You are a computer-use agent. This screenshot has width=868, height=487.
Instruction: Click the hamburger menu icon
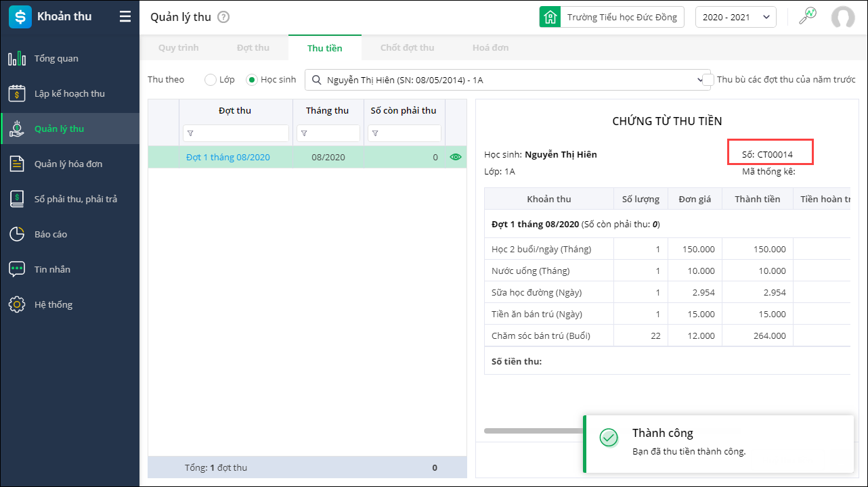pyautogui.click(x=125, y=17)
